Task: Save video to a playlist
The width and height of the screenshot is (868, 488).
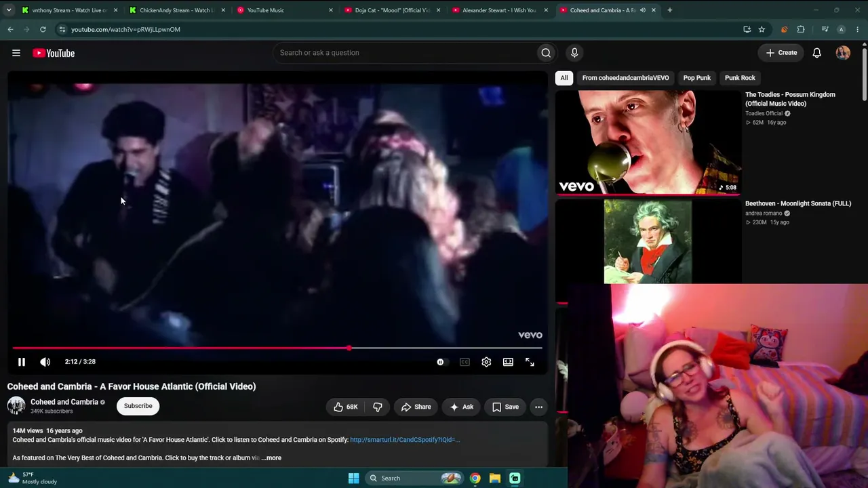Action: 505,407
